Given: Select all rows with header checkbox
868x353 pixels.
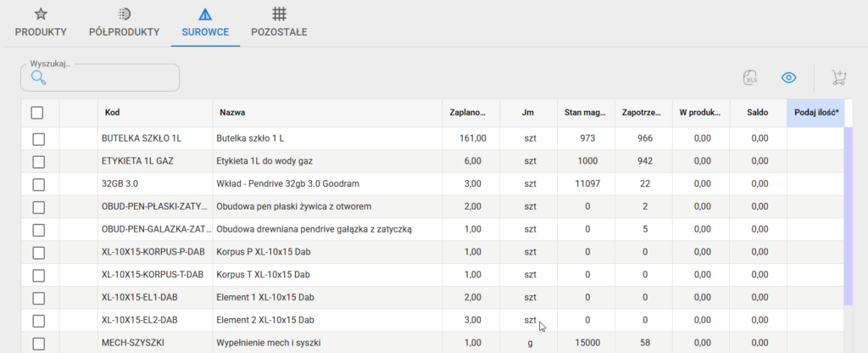Looking at the screenshot, I should pyautogui.click(x=37, y=113).
